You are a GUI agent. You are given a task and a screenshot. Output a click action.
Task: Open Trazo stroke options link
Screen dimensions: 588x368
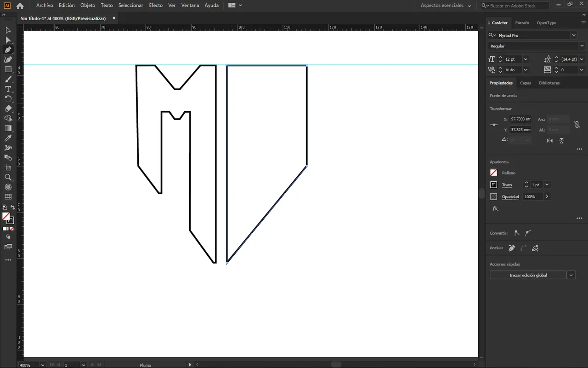click(x=507, y=185)
